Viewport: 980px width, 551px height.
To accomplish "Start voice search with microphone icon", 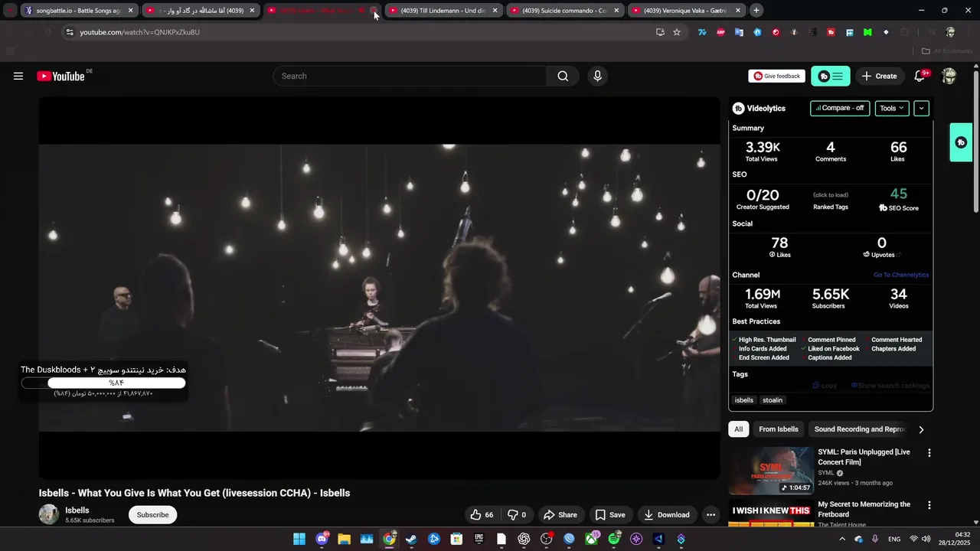I will coord(598,76).
